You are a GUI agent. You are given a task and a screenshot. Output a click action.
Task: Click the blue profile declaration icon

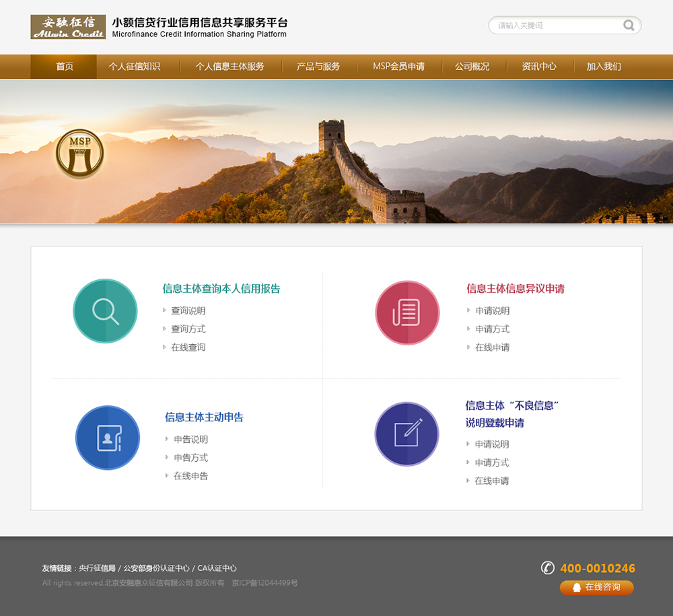[108, 438]
